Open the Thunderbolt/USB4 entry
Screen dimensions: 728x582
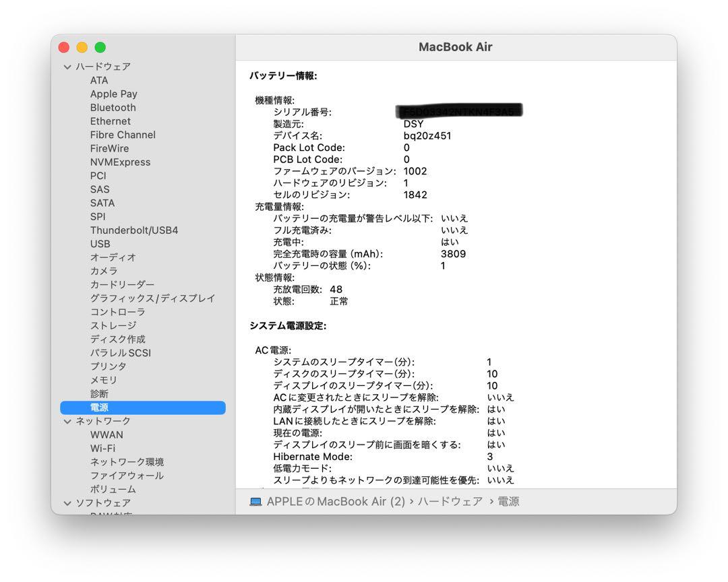[134, 230]
